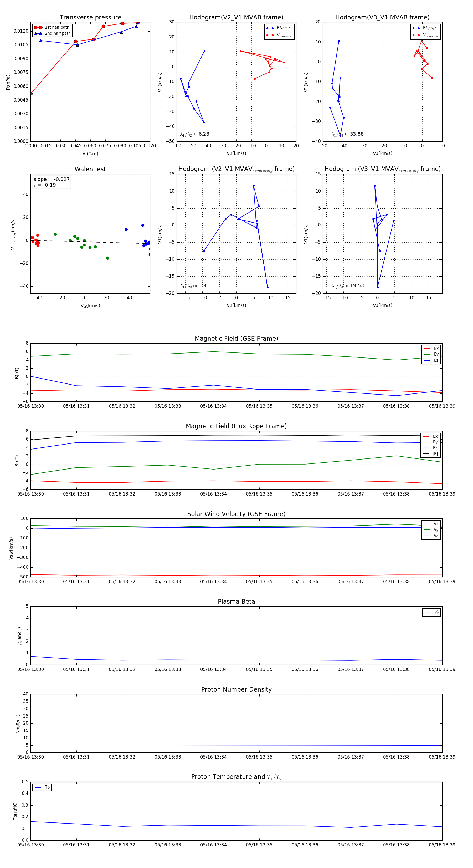
Task: Click the '05/16 13:39' tick under the Plasma Beta plot
Action: point(442,669)
